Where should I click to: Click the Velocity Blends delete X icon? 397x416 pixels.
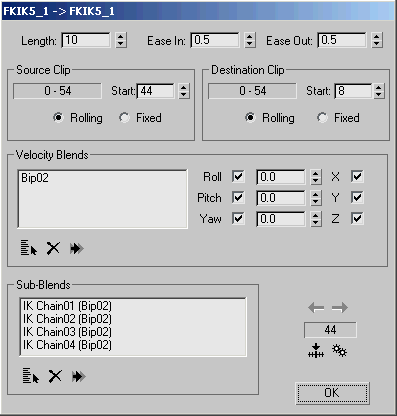click(53, 248)
